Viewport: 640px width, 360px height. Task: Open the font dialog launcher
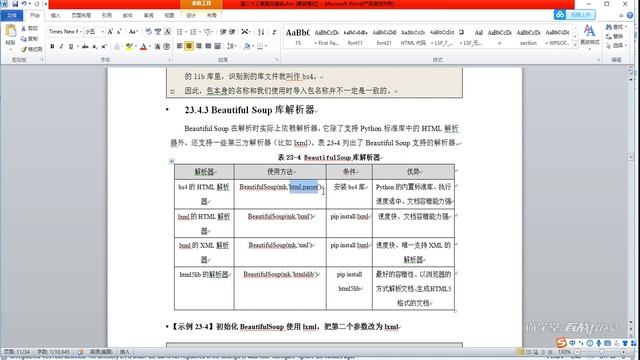coord(169,60)
